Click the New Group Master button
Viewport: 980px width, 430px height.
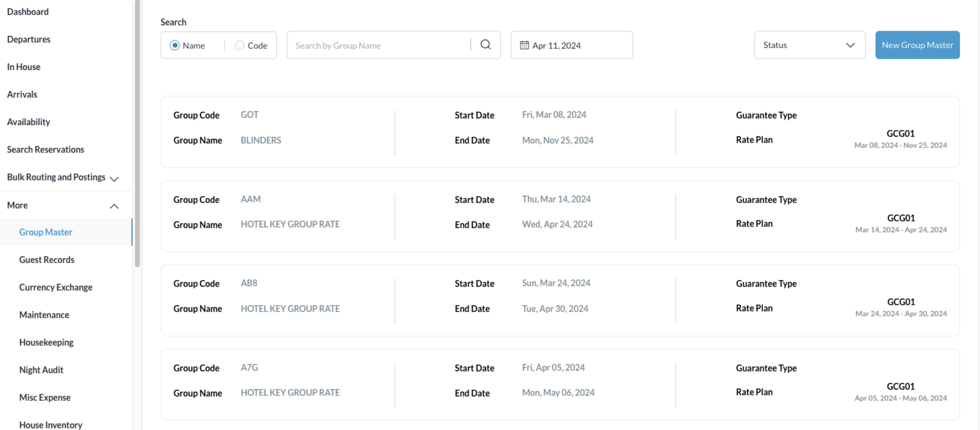(917, 45)
